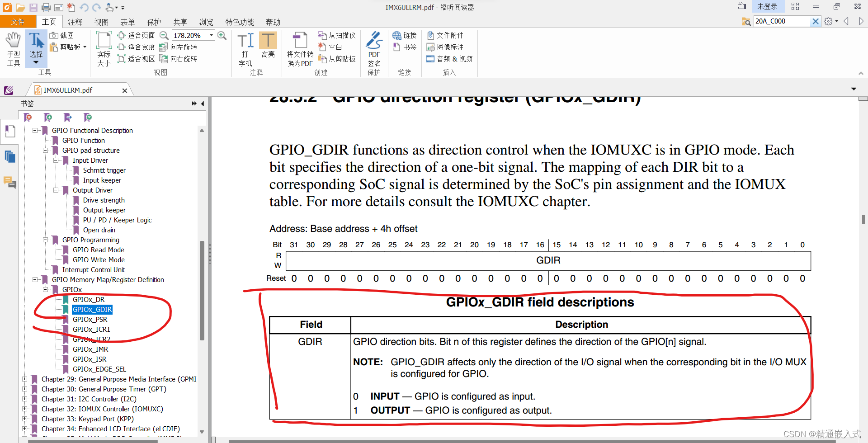The width and height of the screenshot is (868, 443).
Task: Click Audio & Video (音频 & 视频) tool
Action: click(x=449, y=59)
